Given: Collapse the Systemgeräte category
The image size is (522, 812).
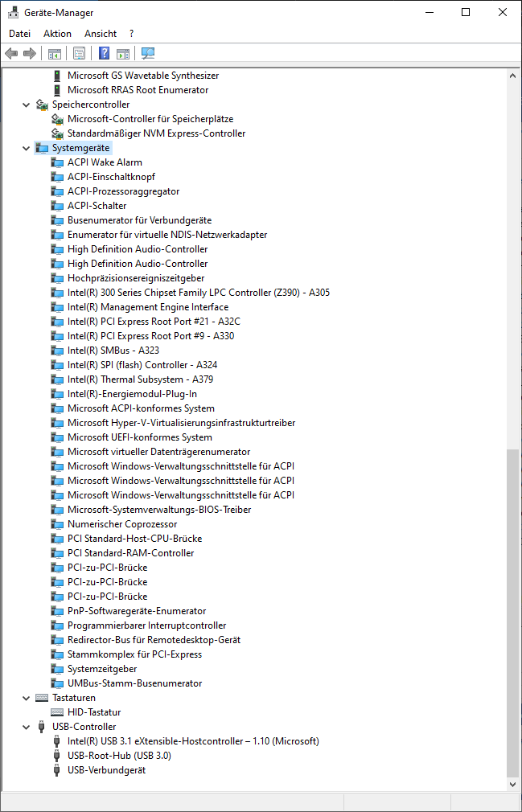Looking at the screenshot, I should coord(27,148).
